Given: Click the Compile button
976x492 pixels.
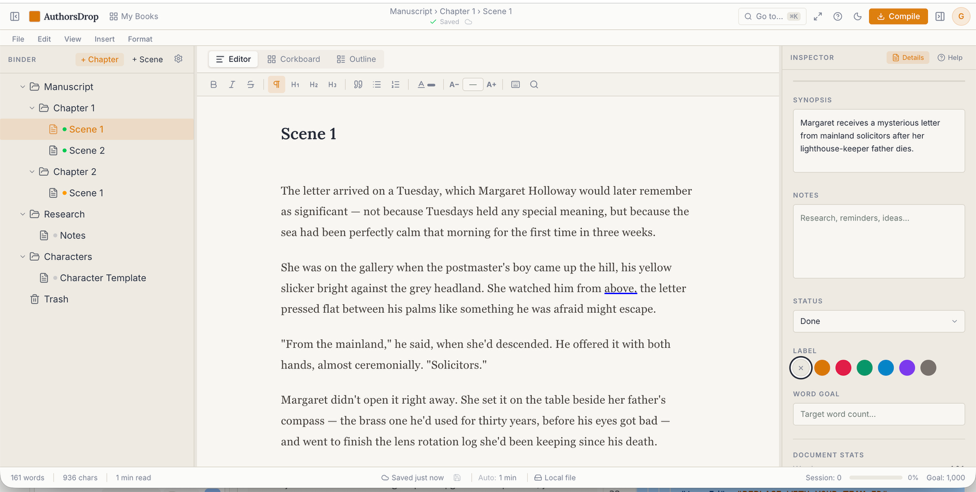Looking at the screenshot, I should pyautogui.click(x=898, y=16).
